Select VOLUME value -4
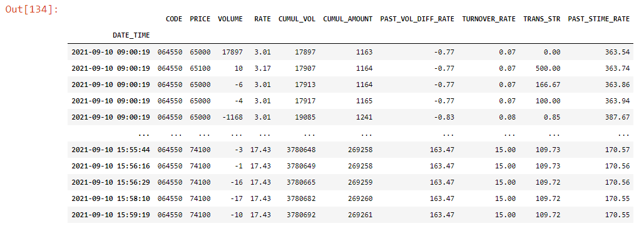Image resolution: width=644 pixels, height=226 pixels. coord(238,101)
